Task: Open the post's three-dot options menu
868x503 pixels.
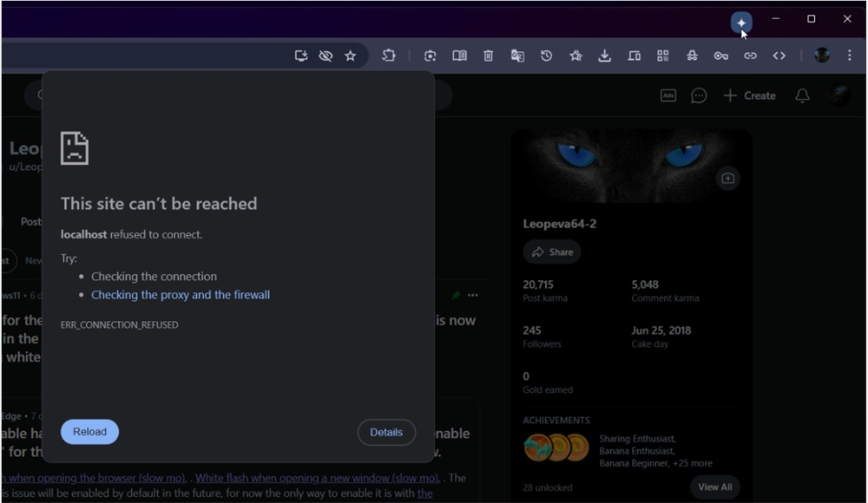Action: pos(473,295)
